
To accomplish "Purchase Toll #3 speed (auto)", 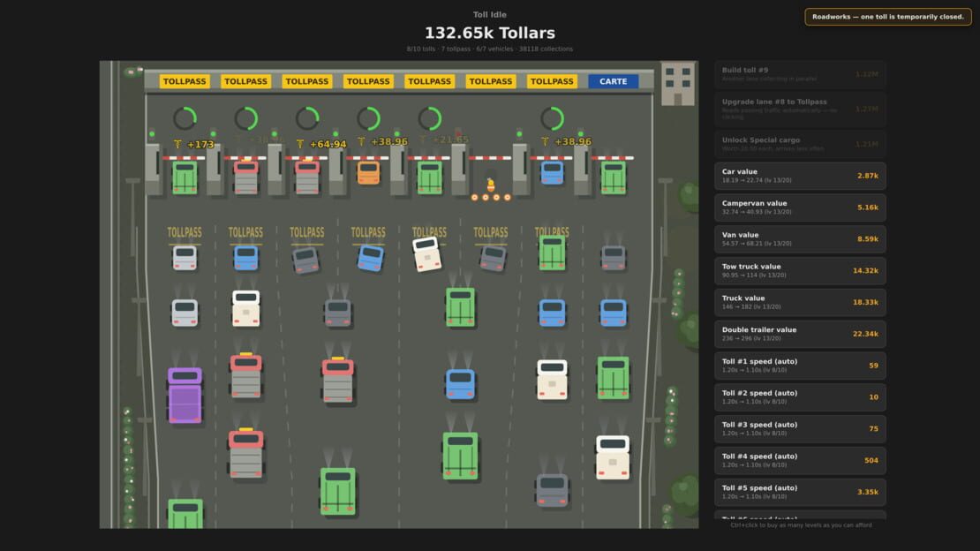I will [x=800, y=428].
